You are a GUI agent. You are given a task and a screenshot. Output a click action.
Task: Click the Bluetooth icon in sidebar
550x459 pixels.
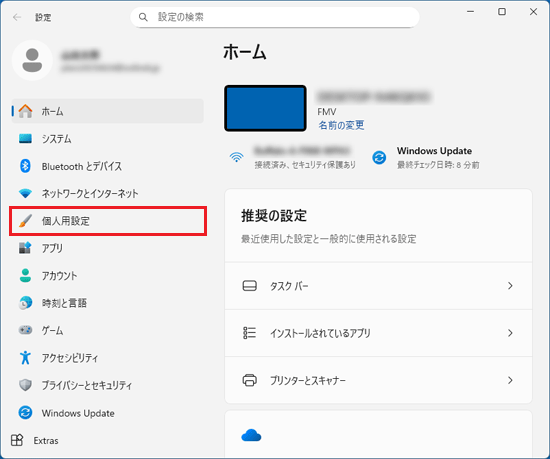pos(25,166)
